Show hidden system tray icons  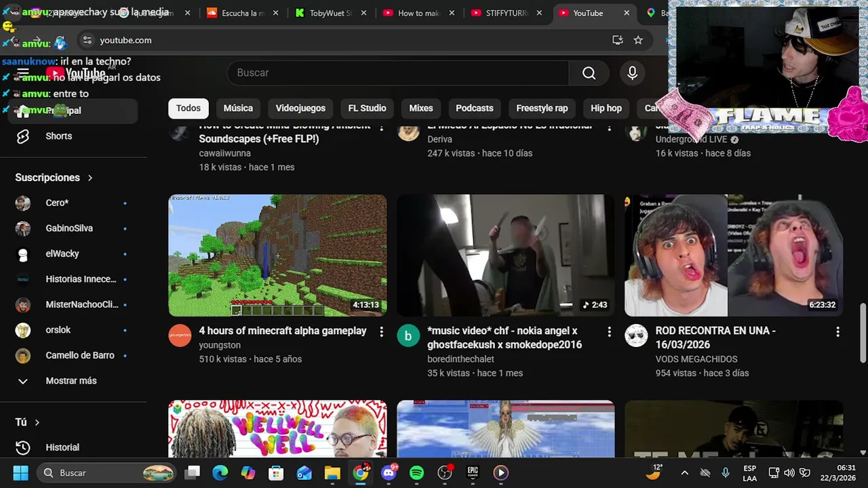click(x=684, y=472)
